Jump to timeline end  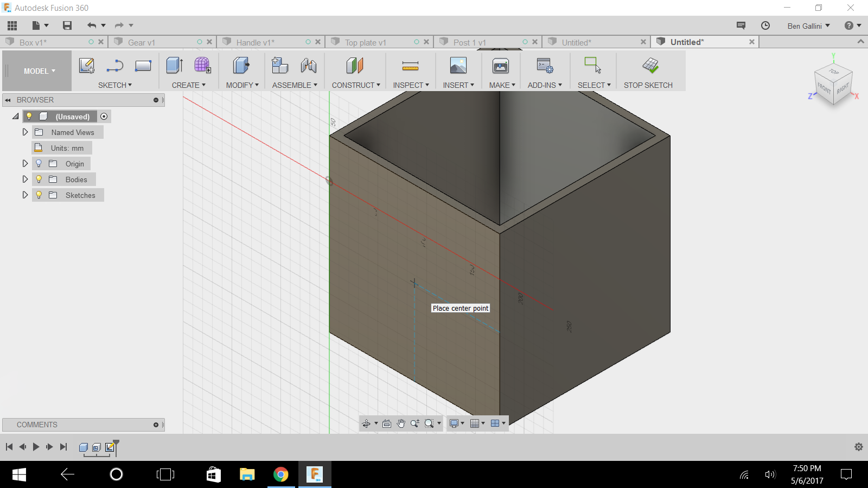point(63,447)
